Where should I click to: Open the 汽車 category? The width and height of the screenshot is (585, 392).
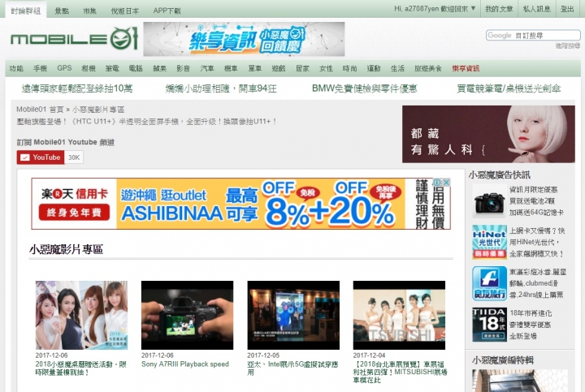[x=207, y=68]
